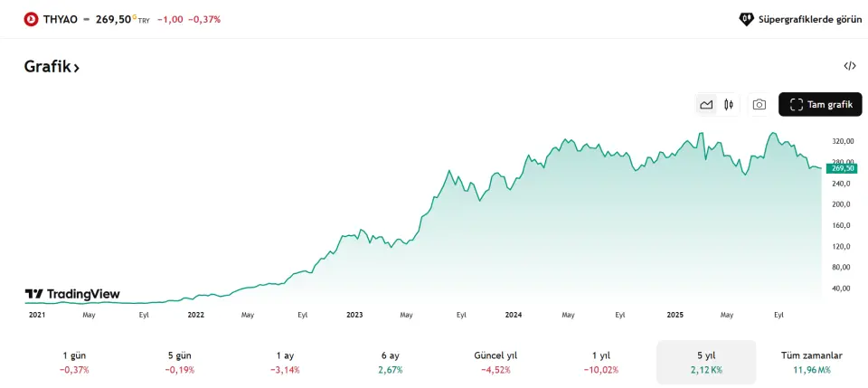Select the 1 gün time range
Screen dimensions: 868x388
click(74, 362)
